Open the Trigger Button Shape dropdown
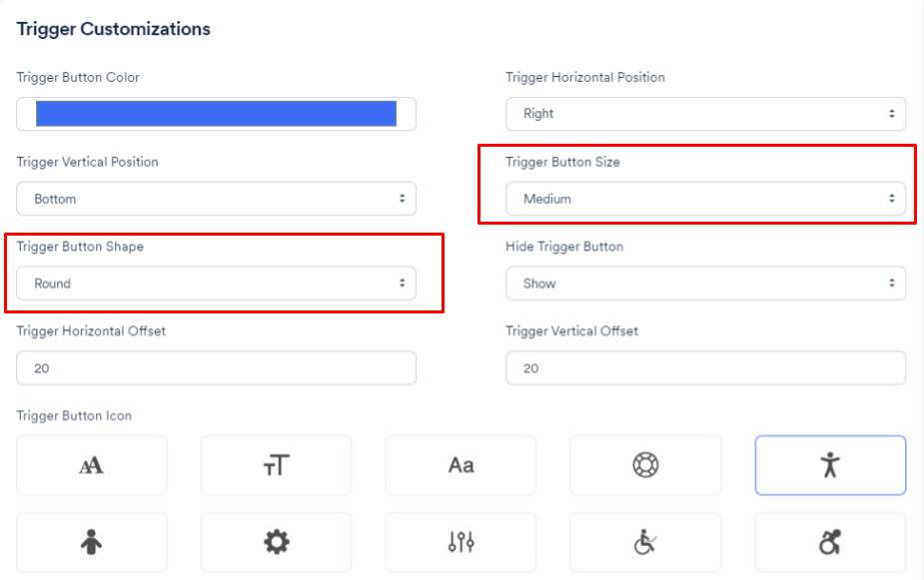The image size is (924, 580). pyautogui.click(x=216, y=283)
